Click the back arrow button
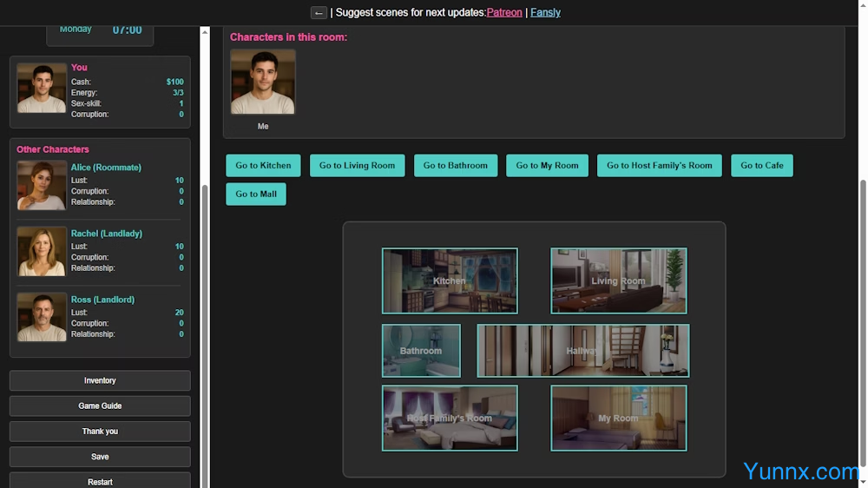Image resolution: width=868 pixels, height=488 pixels. 319,13
